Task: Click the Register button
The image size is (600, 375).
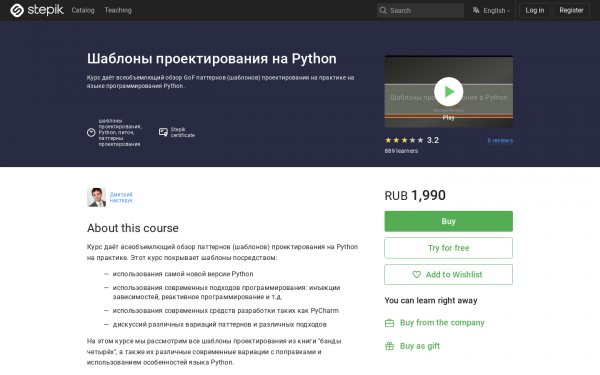Action: tap(571, 10)
